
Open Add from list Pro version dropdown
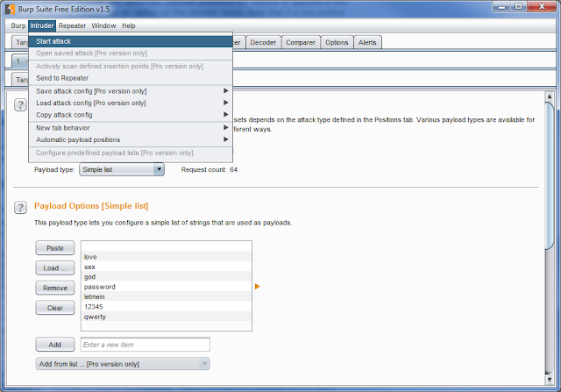(x=123, y=364)
